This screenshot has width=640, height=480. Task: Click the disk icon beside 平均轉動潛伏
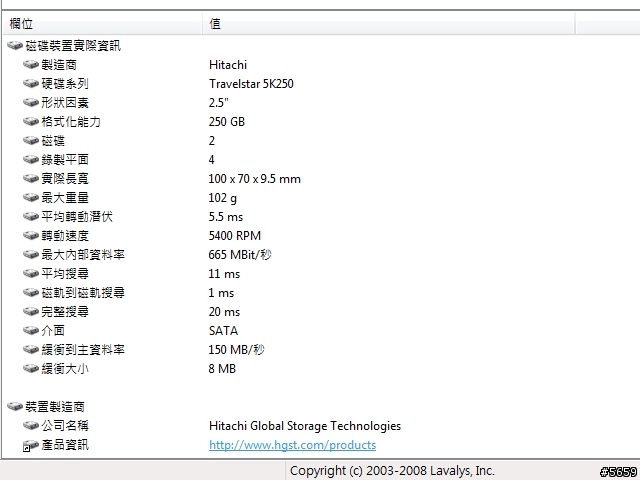tap(31, 216)
